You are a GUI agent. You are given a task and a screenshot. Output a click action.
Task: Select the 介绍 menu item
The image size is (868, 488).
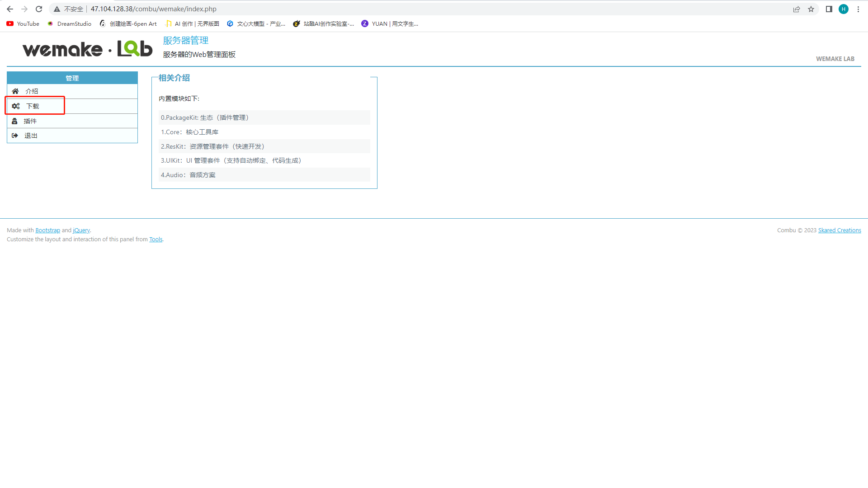(x=72, y=91)
